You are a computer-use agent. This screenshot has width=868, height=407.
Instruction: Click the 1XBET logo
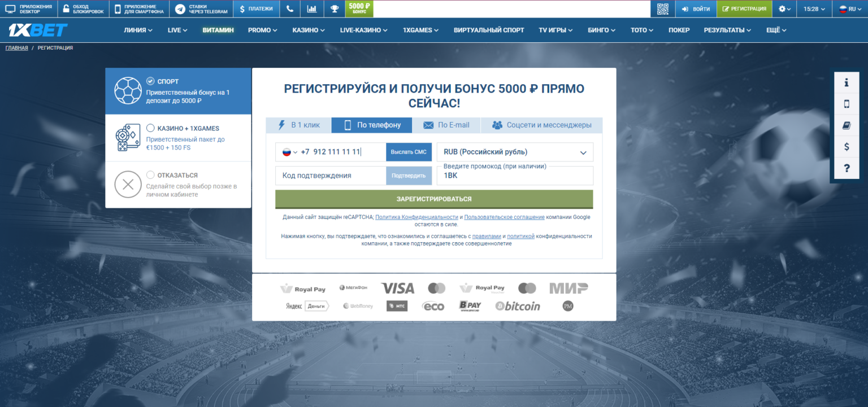tap(38, 30)
